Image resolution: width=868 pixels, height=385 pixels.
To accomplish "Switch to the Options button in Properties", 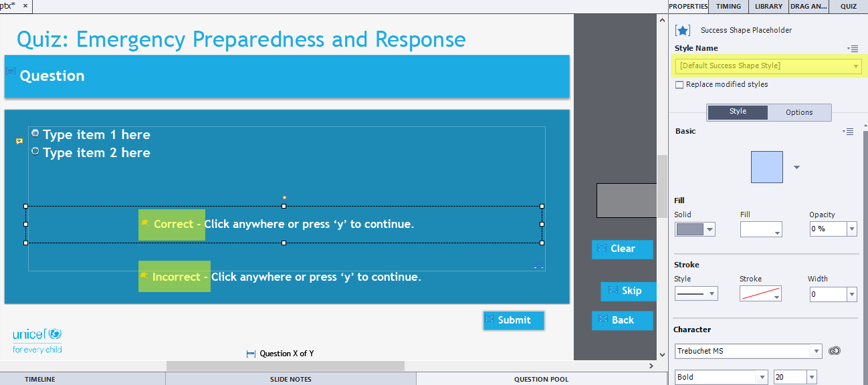I will click(799, 112).
